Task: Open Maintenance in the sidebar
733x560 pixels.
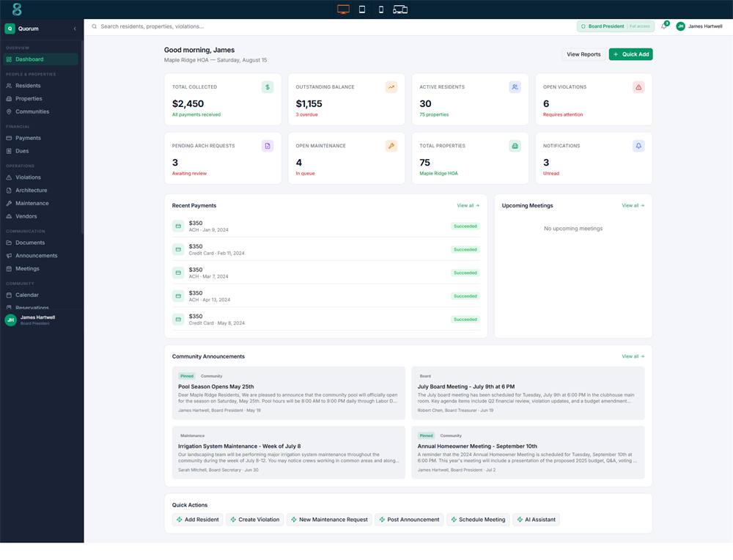Action: click(x=40, y=203)
